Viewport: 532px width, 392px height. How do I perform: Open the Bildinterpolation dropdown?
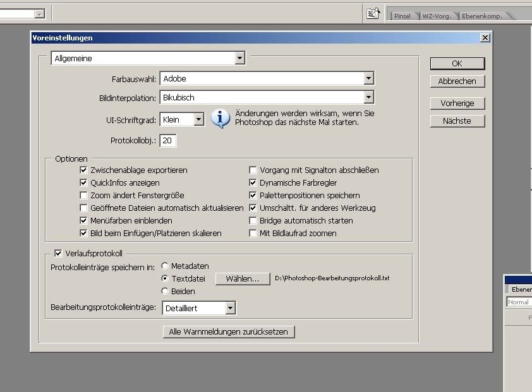tap(368, 98)
